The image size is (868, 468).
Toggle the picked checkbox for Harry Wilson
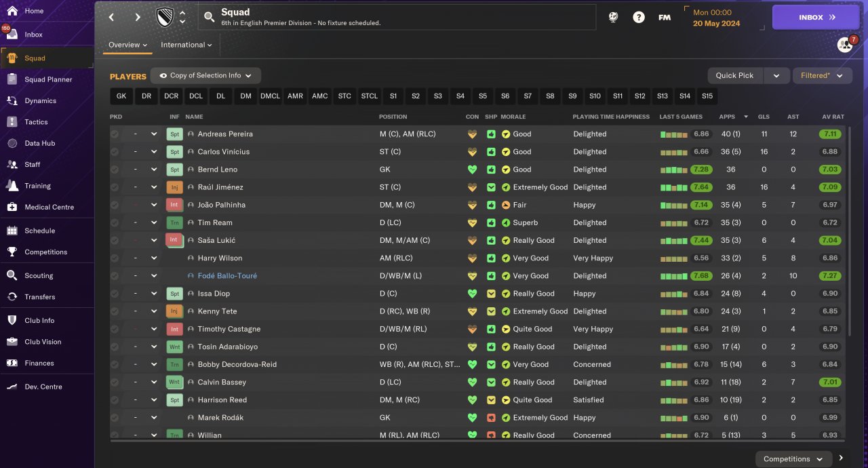pyautogui.click(x=115, y=258)
